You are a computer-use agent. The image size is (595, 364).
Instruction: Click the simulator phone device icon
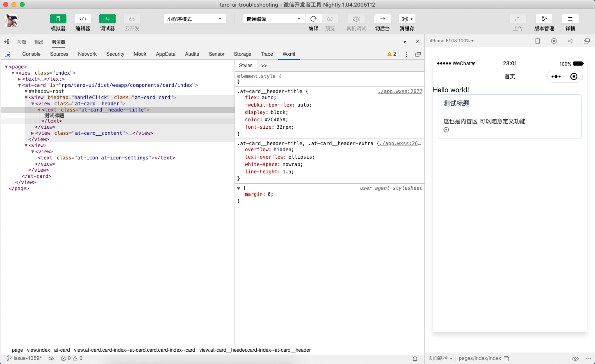pyautogui.click(x=538, y=41)
